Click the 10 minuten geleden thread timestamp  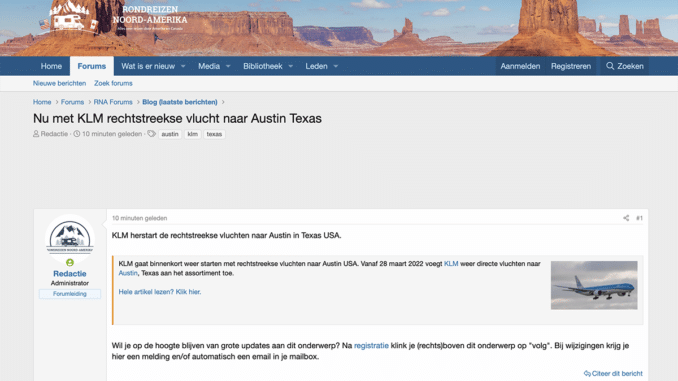click(x=112, y=134)
